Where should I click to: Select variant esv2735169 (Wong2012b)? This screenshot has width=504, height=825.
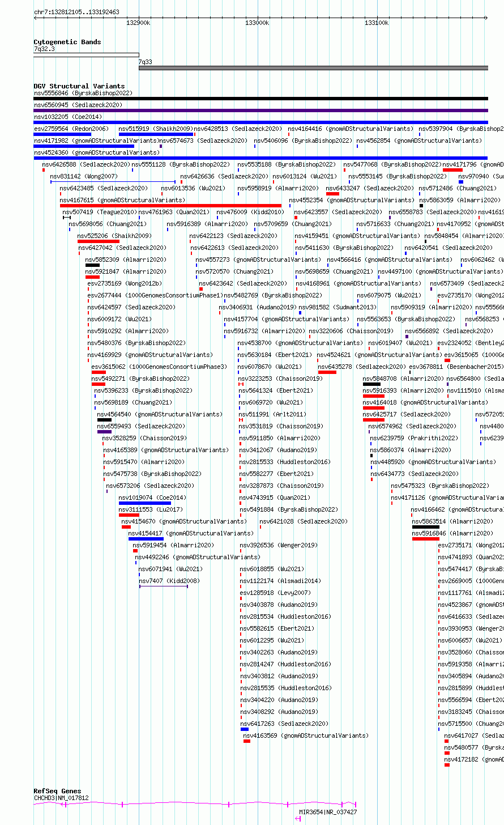click(125, 283)
